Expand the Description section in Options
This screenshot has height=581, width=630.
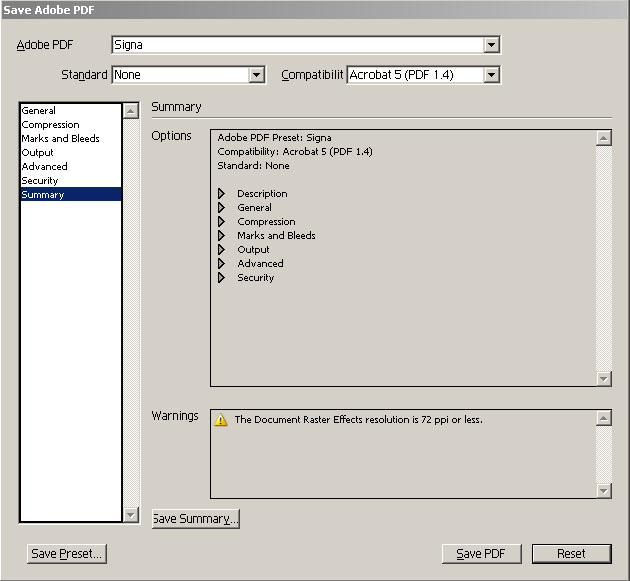pos(221,194)
